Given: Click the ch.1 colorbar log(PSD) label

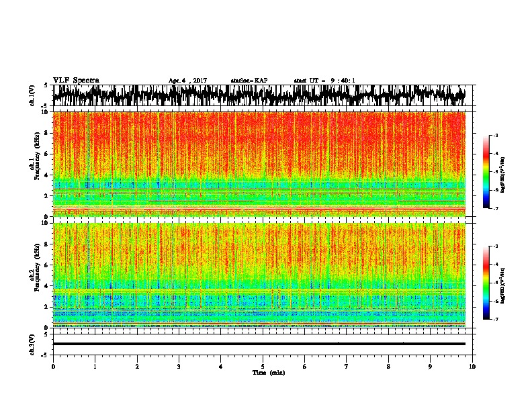Looking at the screenshot, I should click(x=502, y=175).
